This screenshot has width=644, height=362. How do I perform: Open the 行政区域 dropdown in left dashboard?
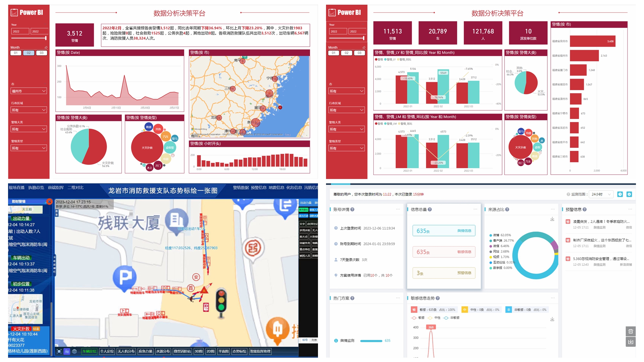click(x=29, y=110)
